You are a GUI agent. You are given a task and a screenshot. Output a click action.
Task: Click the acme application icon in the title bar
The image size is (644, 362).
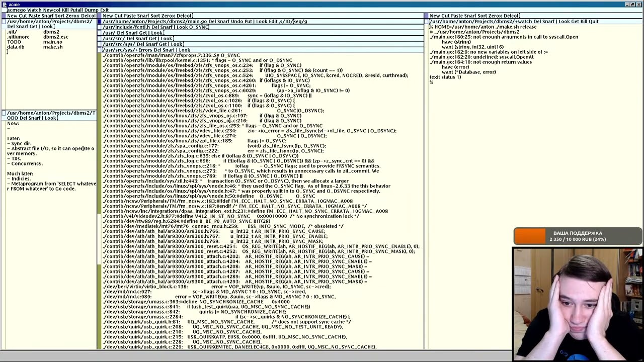4,4
